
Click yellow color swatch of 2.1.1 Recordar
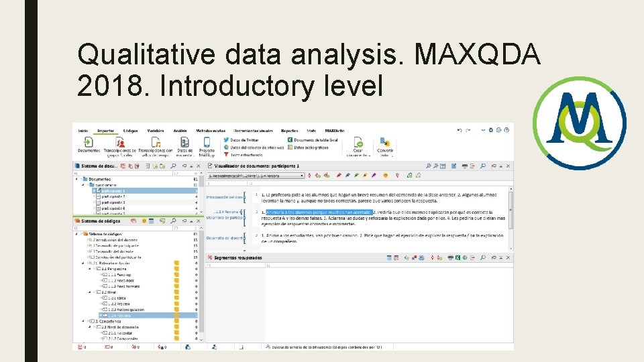point(176,333)
